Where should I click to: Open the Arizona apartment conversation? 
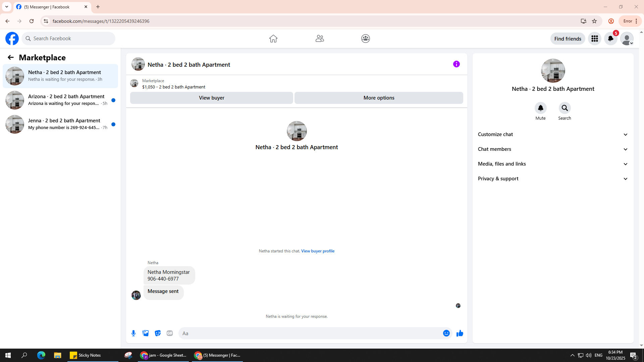point(60,100)
